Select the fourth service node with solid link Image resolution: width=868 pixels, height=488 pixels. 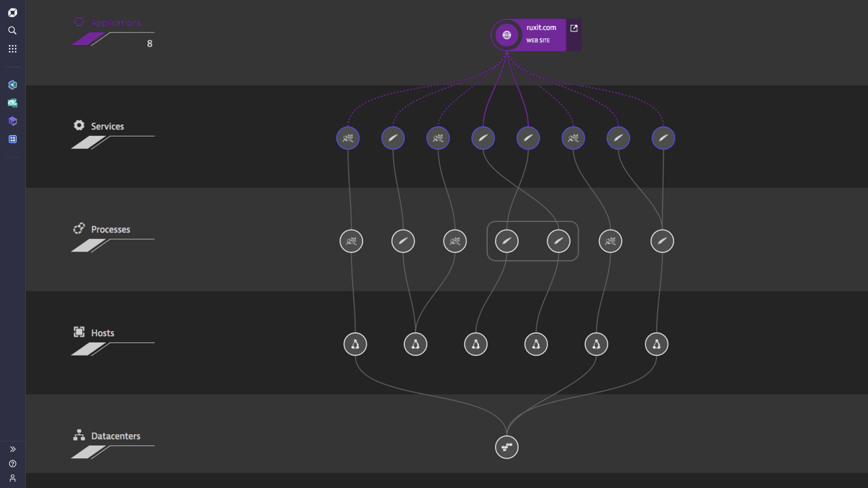coord(483,138)
